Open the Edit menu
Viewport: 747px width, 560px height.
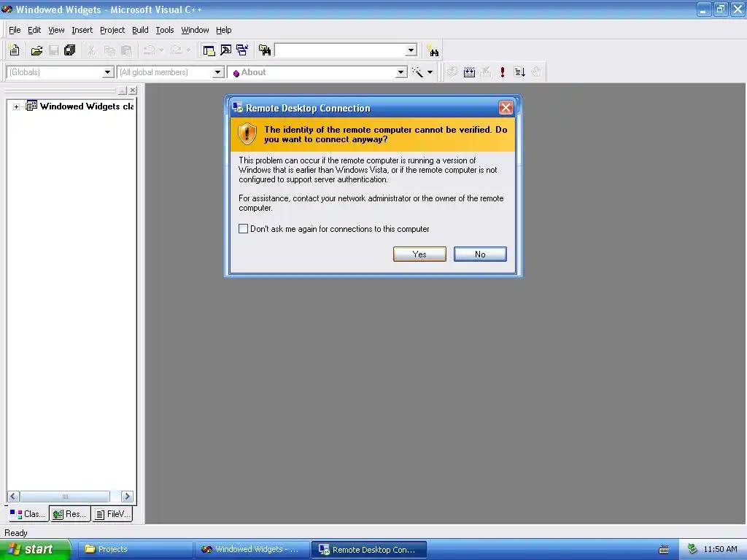pyautogui.click(x=34, y=30)
